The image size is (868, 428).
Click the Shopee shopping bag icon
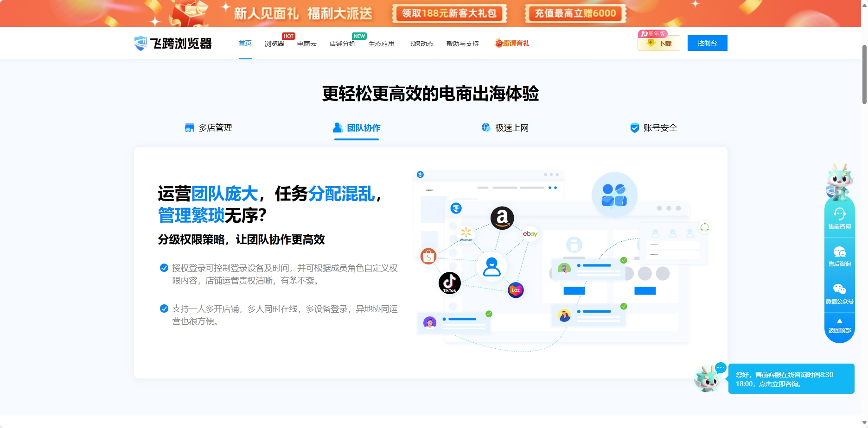[x=428, y=256]
